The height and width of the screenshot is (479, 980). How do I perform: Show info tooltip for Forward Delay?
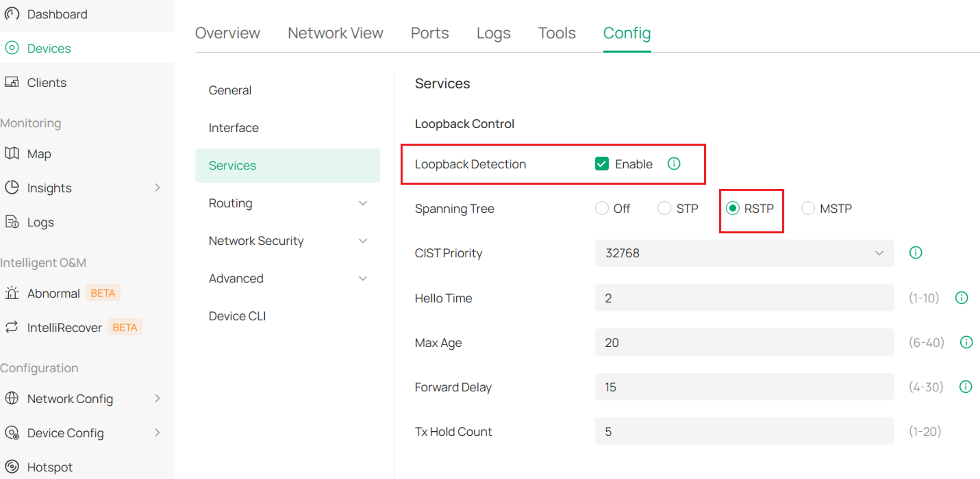pos(966,387)
